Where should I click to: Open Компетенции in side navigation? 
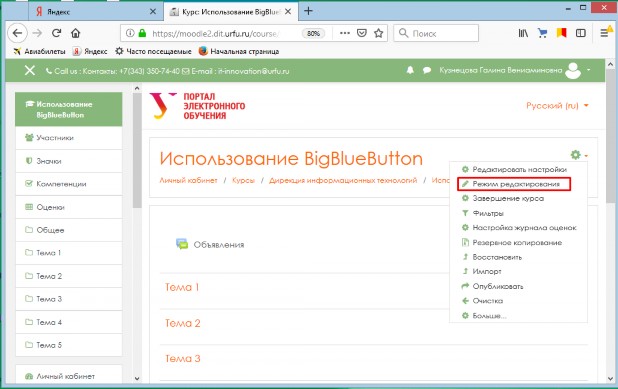point(69,184)
